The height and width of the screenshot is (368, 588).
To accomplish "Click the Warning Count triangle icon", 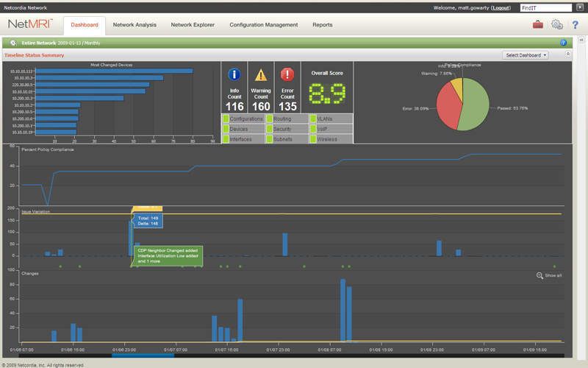I will [261, 75].
